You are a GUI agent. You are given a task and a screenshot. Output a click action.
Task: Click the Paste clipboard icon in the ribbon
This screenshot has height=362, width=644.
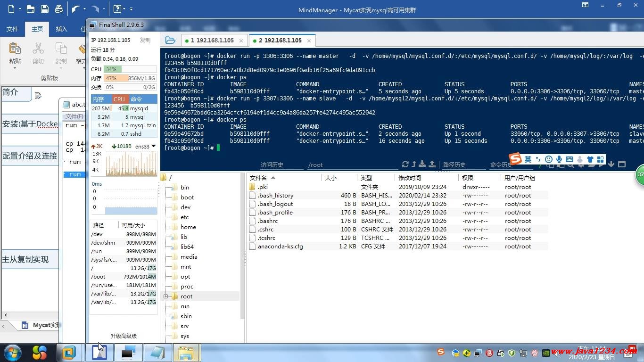point(15,49)
